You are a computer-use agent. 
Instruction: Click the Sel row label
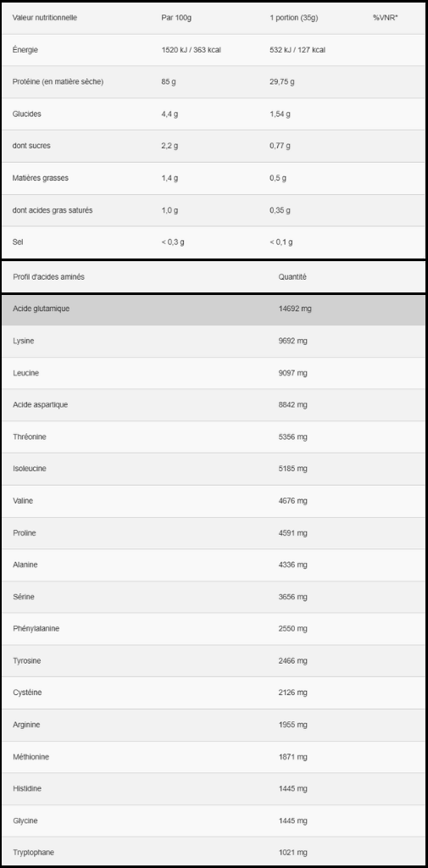click(x=18, y=242)
